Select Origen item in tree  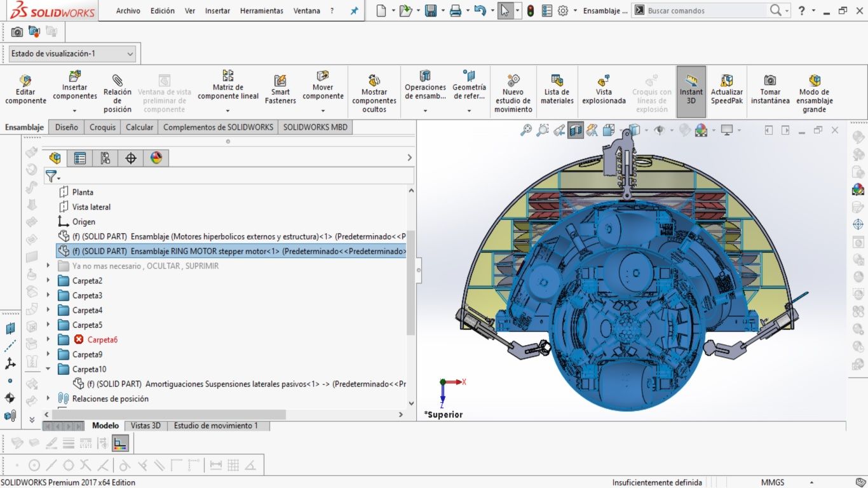coord(84,222)
